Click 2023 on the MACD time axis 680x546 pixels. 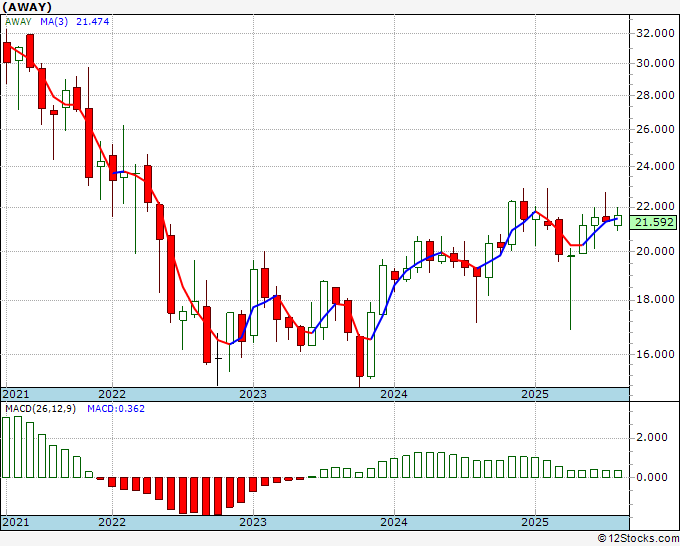coord(253,522)
